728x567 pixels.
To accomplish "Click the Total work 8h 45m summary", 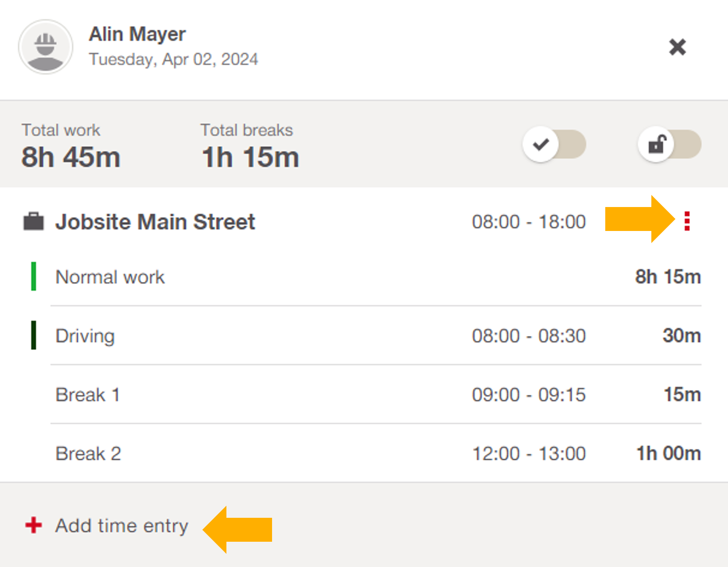I will click(71, 147).
